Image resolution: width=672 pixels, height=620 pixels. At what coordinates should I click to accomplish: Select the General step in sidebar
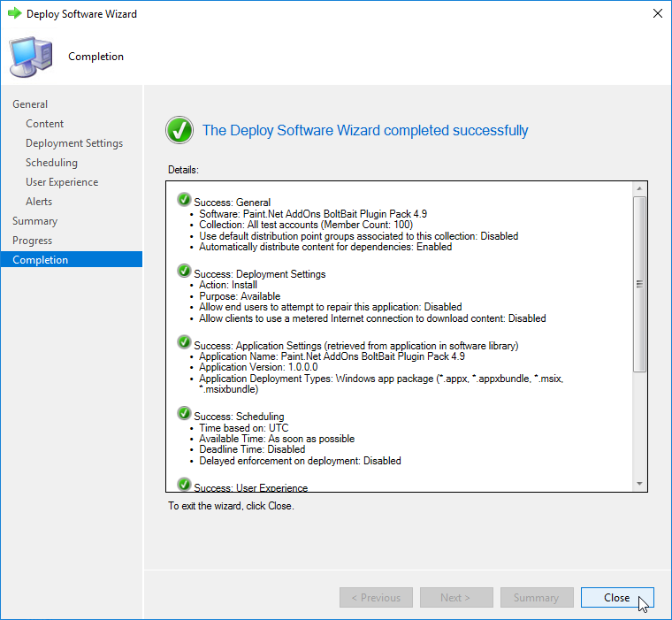pos(30,104)
